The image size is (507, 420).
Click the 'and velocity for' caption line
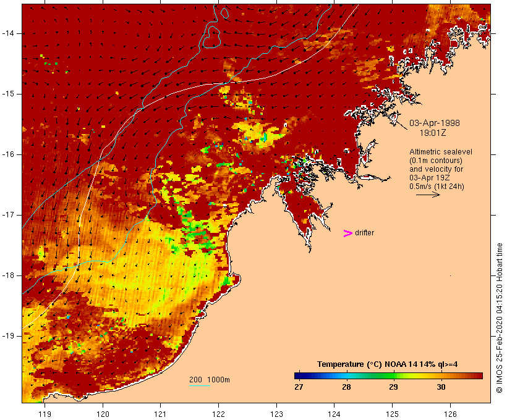436,169
